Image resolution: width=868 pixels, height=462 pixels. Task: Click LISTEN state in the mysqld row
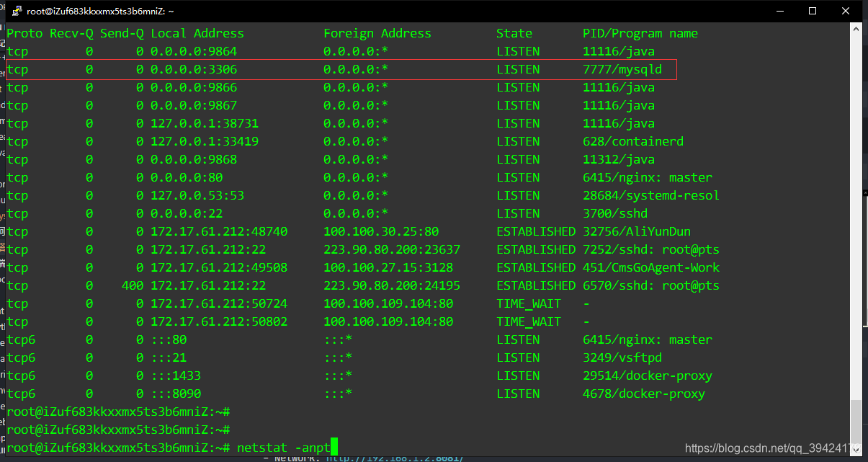pyautogui.click(x=518, y=69)
